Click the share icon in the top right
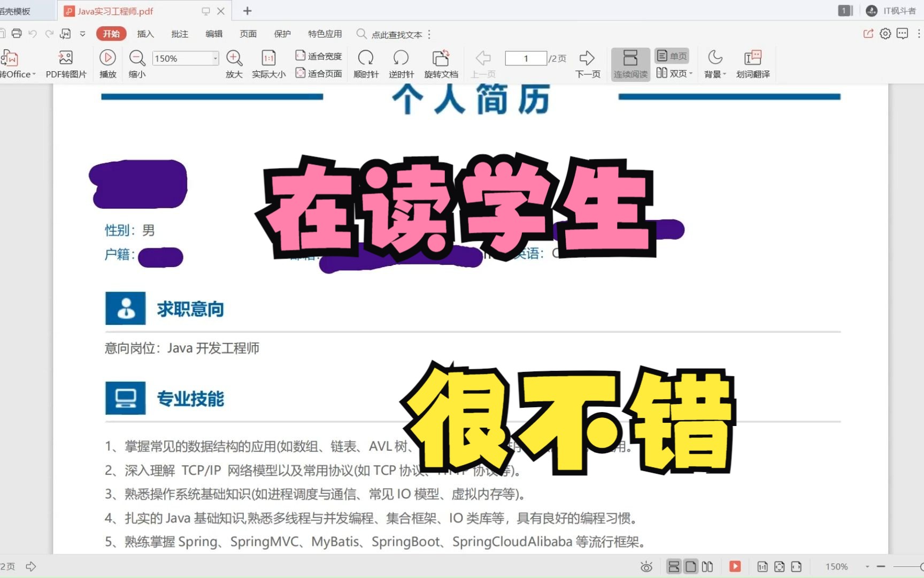The height and width of the screenshot is (578, 924). click(x=868, y=34)
